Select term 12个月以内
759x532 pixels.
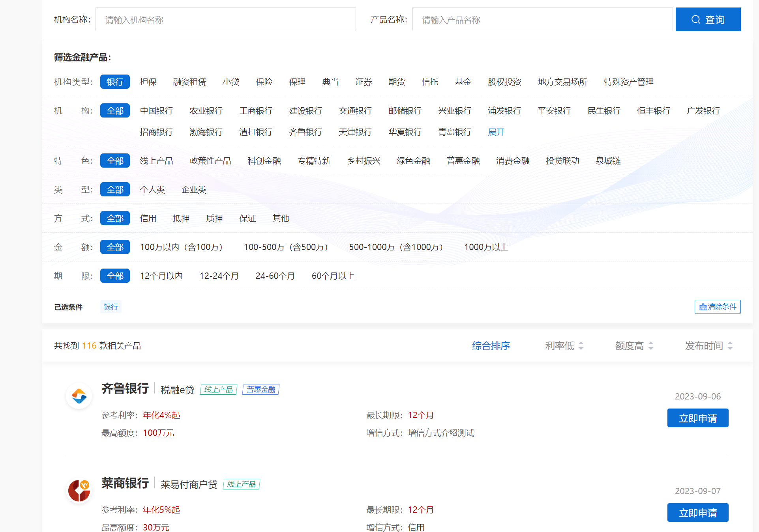click(x=161, y=276)
